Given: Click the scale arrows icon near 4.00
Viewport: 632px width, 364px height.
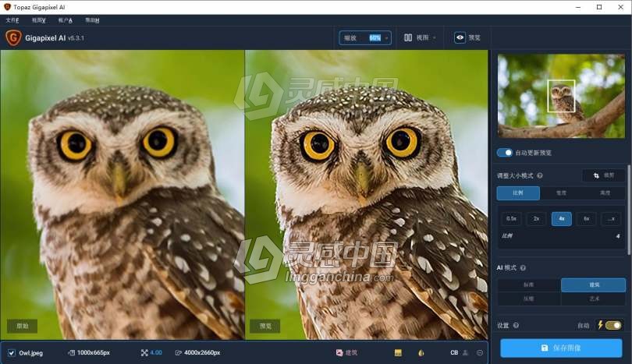Looking at the screenshot, I should pyautogui.click(x=144, y=353).
